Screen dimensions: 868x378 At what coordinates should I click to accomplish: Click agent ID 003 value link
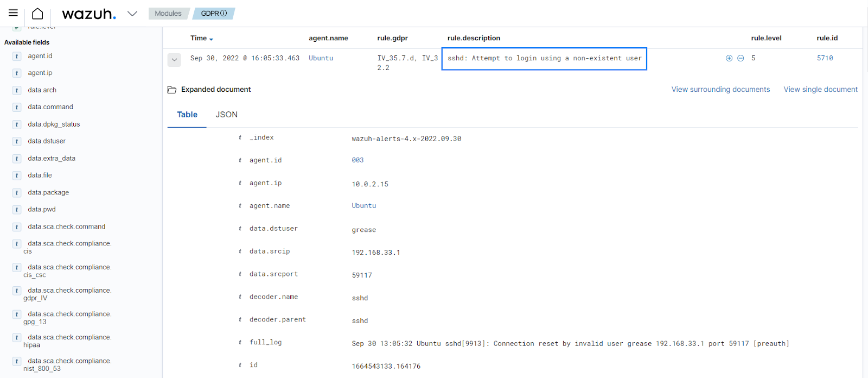click(358, 160)
